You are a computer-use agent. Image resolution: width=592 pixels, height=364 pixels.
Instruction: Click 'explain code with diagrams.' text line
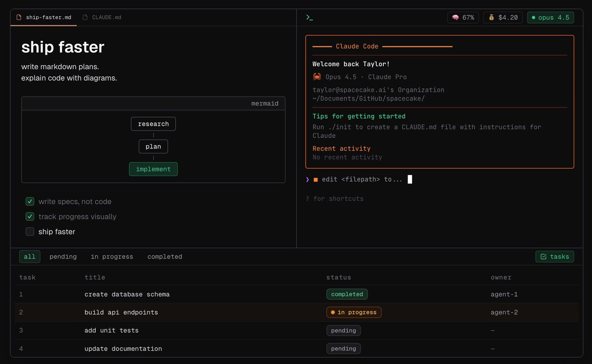point(69,78)
